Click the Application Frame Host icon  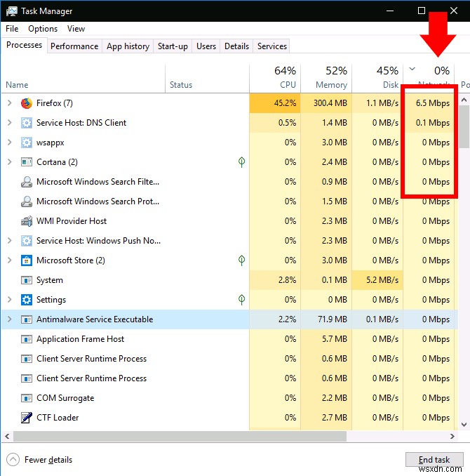coord(27,339)
